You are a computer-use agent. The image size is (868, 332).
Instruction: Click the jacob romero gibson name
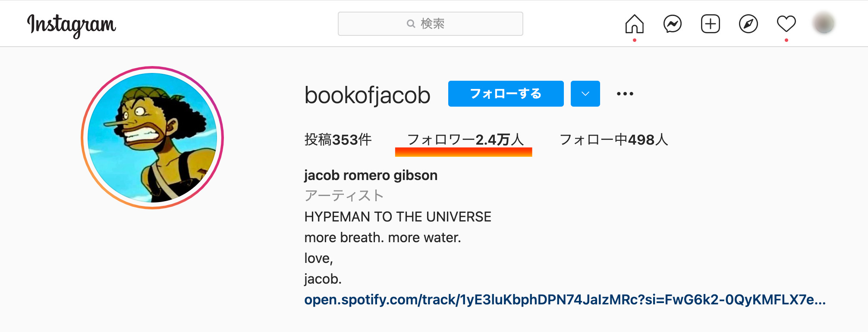tap(371, 175)
